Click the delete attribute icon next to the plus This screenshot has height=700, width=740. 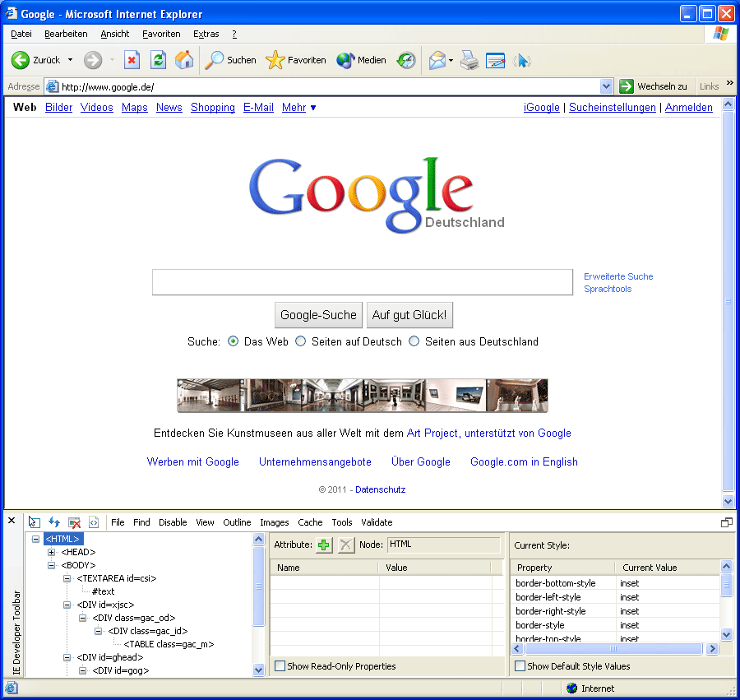tap(344, 545)
